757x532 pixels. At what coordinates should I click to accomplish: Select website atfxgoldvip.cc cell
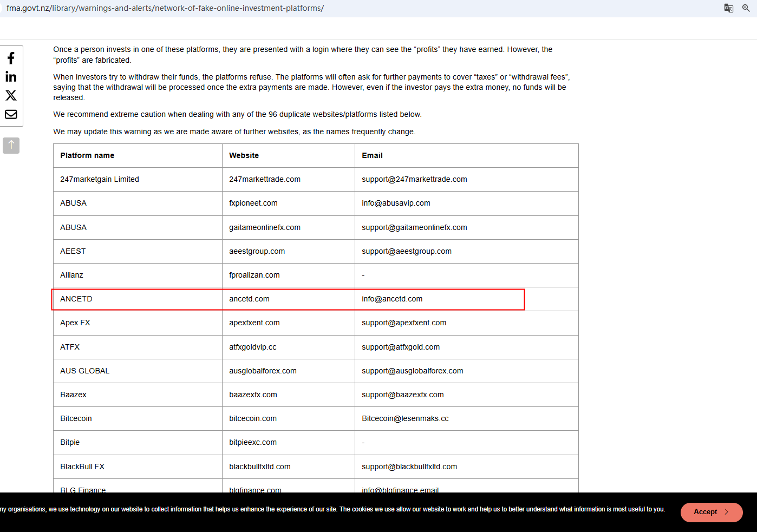coord(289,347)
